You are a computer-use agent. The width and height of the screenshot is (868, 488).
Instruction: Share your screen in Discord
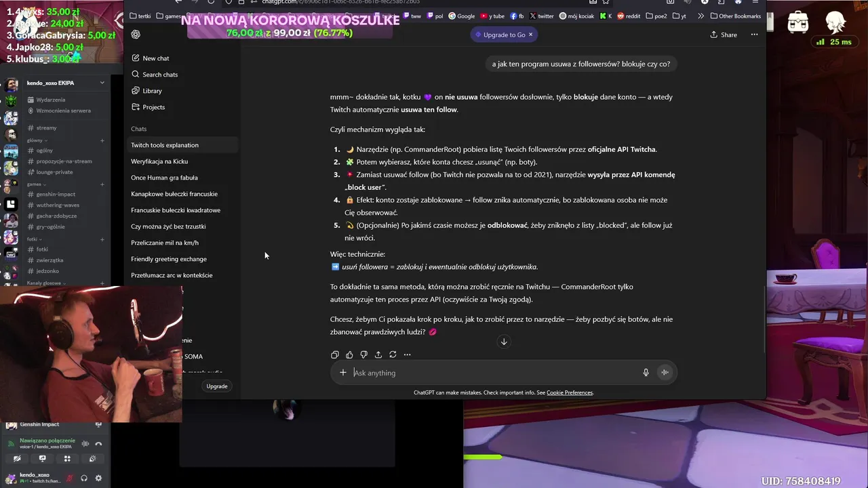click(42, 459)
